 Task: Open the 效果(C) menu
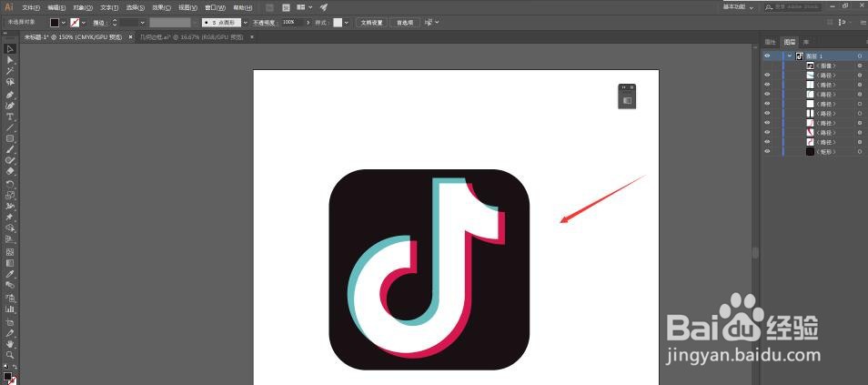click(x=162, y=8)
